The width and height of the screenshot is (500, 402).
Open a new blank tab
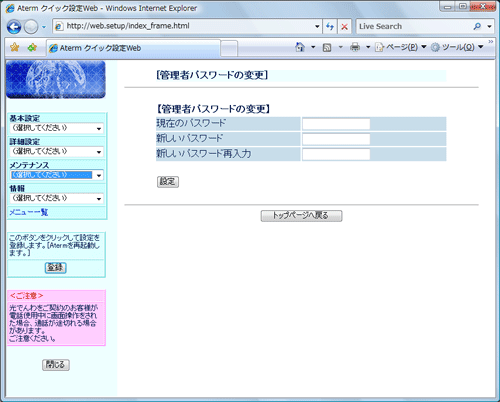pos(229,48)
